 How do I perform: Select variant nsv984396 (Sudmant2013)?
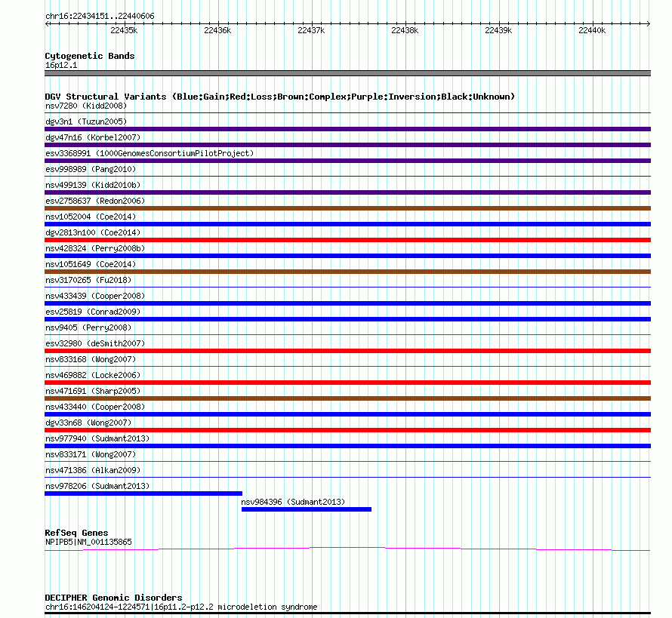[293, 502]
